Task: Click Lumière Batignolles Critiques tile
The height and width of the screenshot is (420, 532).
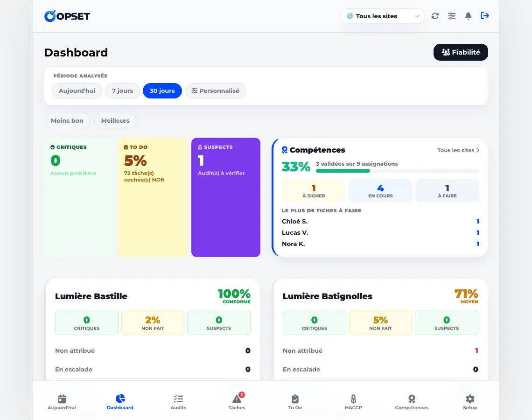Action: tap(314, 322)
